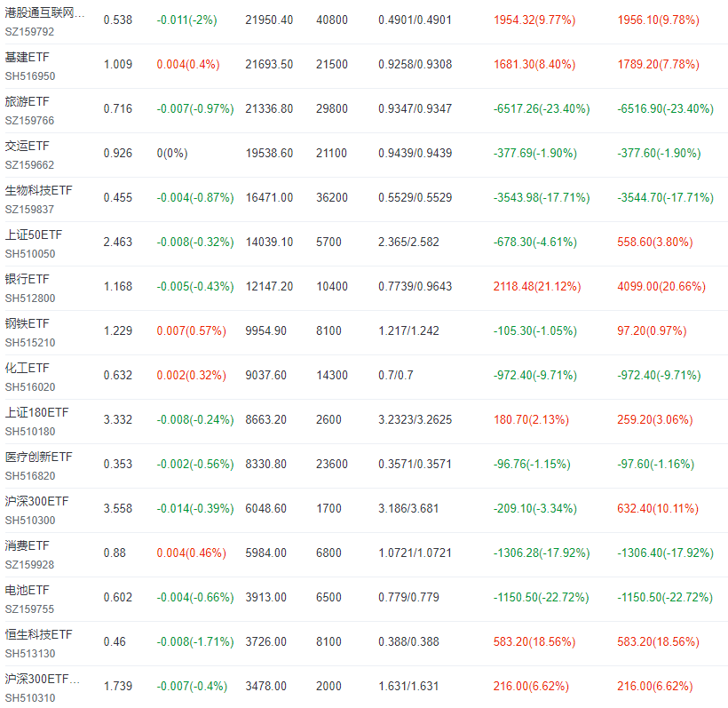The height and width of the screenshot is (708, 728).
Task: Open 基建ETF fund name
Action: point(27,57)
